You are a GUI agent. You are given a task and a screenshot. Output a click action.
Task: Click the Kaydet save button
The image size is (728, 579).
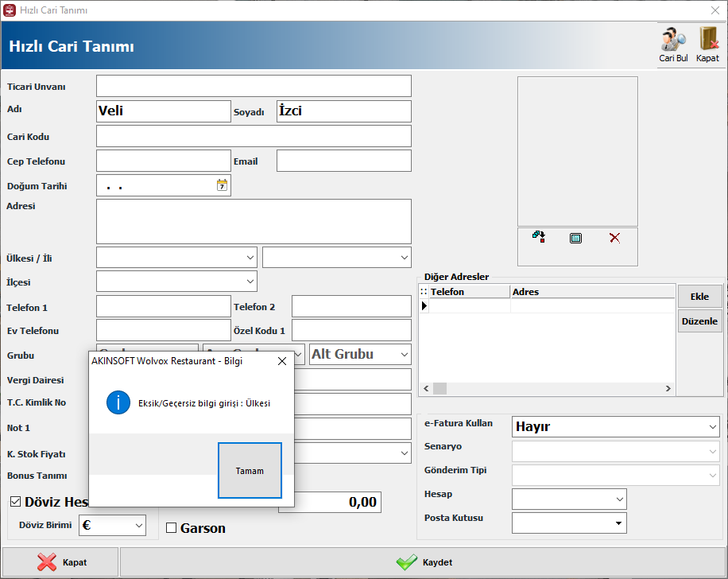click(x=424, y=562)
